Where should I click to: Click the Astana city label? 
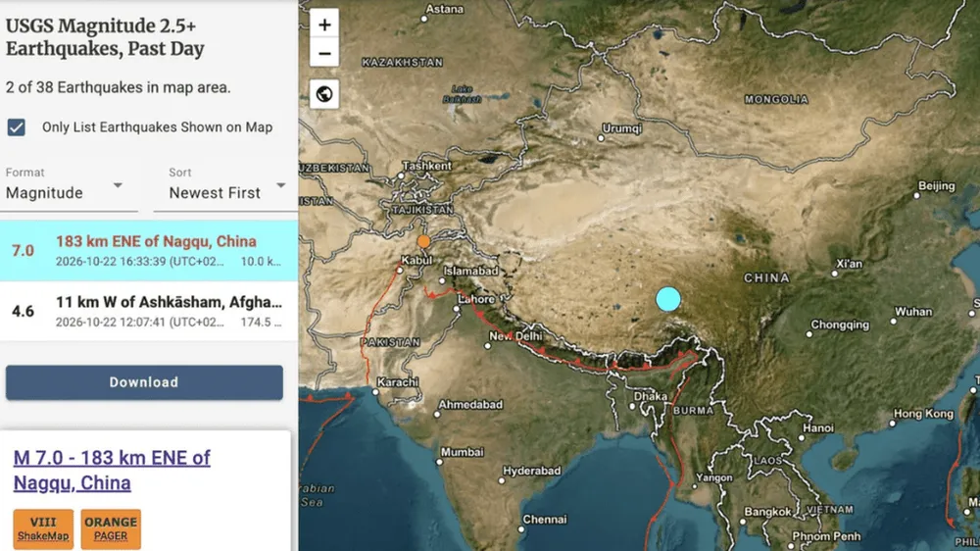[x=444, y=10]
